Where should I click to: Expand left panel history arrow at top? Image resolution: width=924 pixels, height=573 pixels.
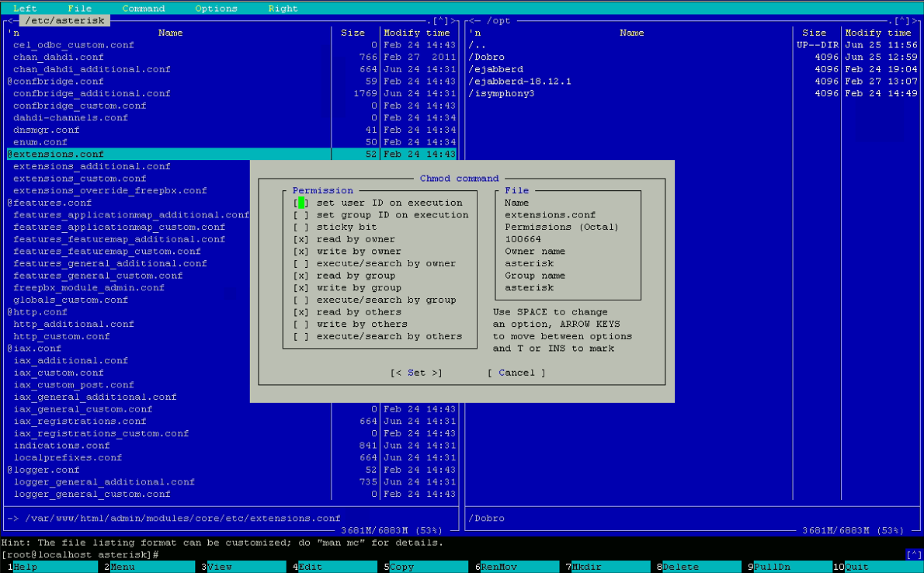click(439, 21)
